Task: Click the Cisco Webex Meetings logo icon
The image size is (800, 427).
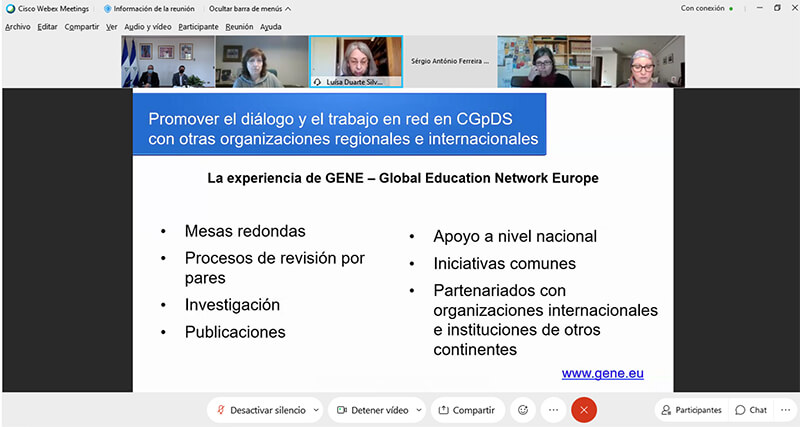Action: click(10, 9)
